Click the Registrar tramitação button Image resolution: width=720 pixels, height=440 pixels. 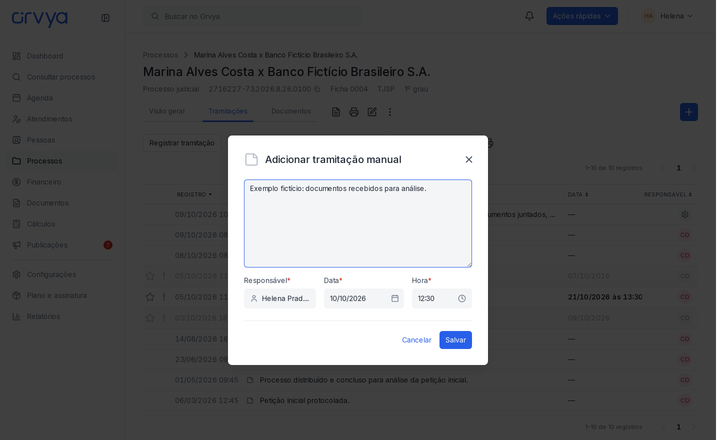182,143
